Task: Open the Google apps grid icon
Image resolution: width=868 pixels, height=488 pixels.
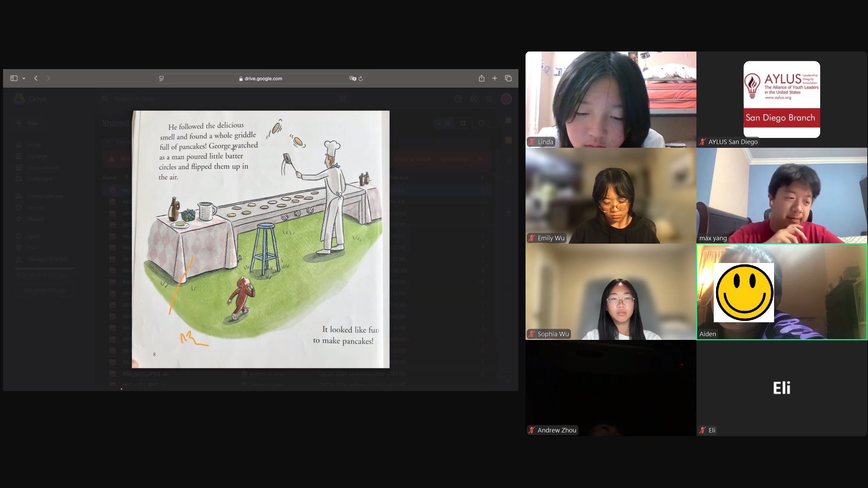Action: (x=489, y=99)
